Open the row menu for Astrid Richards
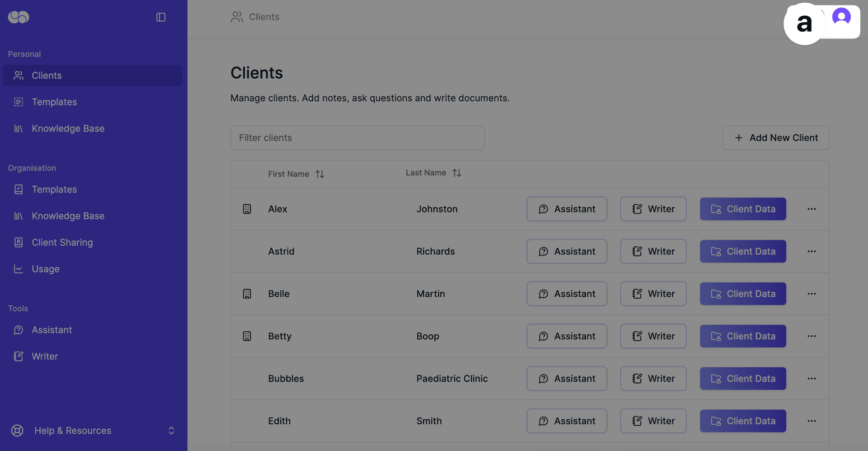868x451 pixels. (811, 252)
